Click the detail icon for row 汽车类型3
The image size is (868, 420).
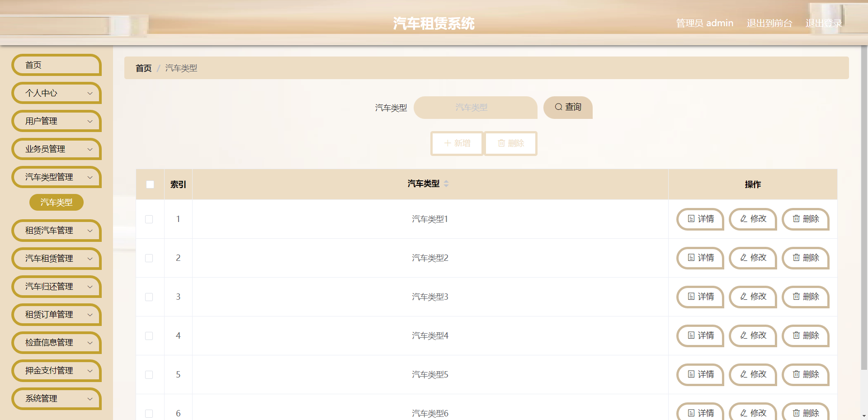coord(691,297)
